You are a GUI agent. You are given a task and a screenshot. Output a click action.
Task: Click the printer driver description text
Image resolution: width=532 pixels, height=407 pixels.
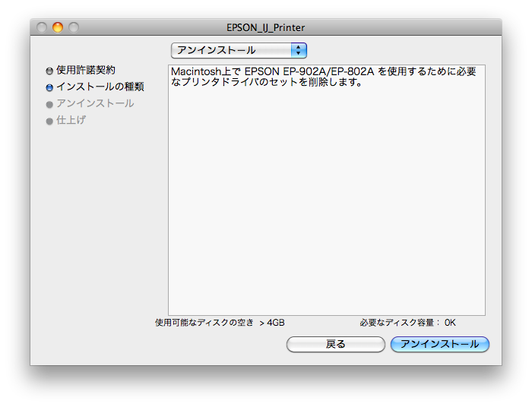(x=323, y=76)
